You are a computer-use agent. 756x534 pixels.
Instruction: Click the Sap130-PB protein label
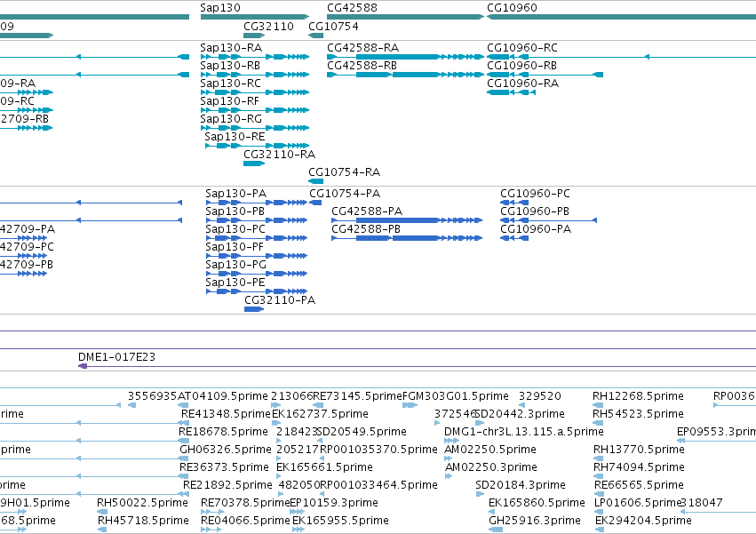pos(235,211)
